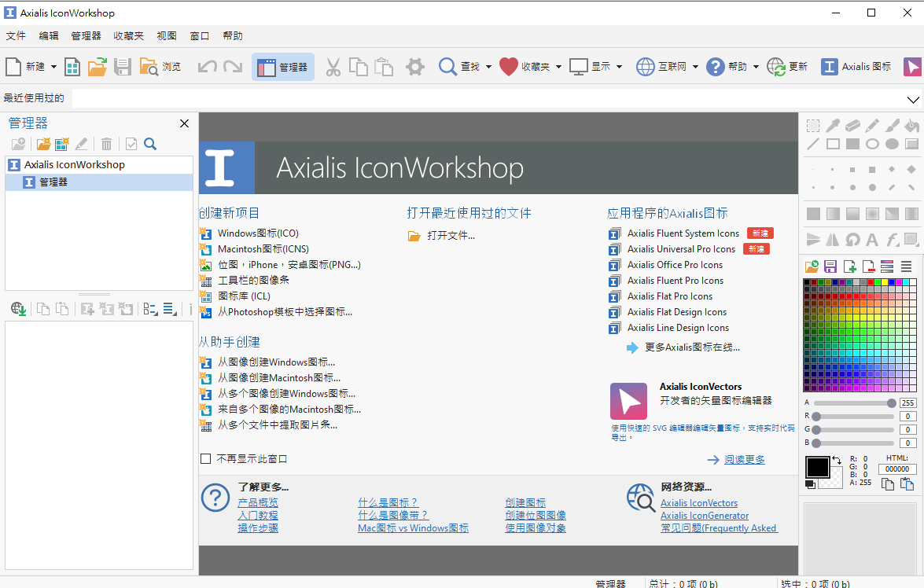The image size is (924, 588).
Task: Select the Eraser tool
Action: click(x=852, y=125)
